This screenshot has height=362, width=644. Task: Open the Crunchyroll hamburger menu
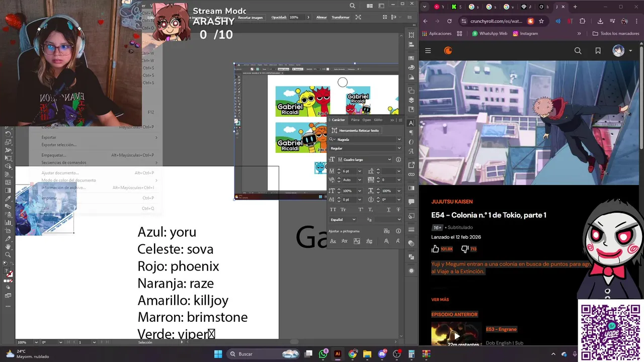428,50
